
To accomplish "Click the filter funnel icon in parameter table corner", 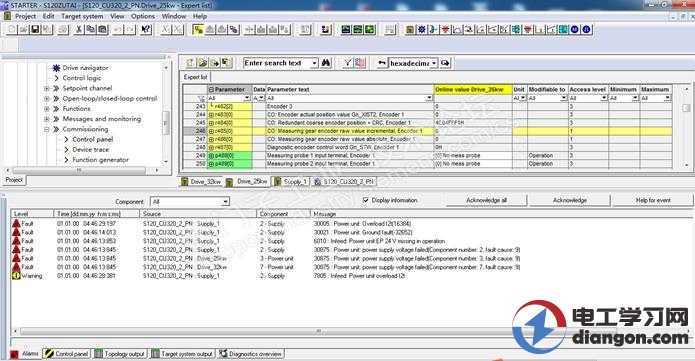I will (x=201, y=98).
